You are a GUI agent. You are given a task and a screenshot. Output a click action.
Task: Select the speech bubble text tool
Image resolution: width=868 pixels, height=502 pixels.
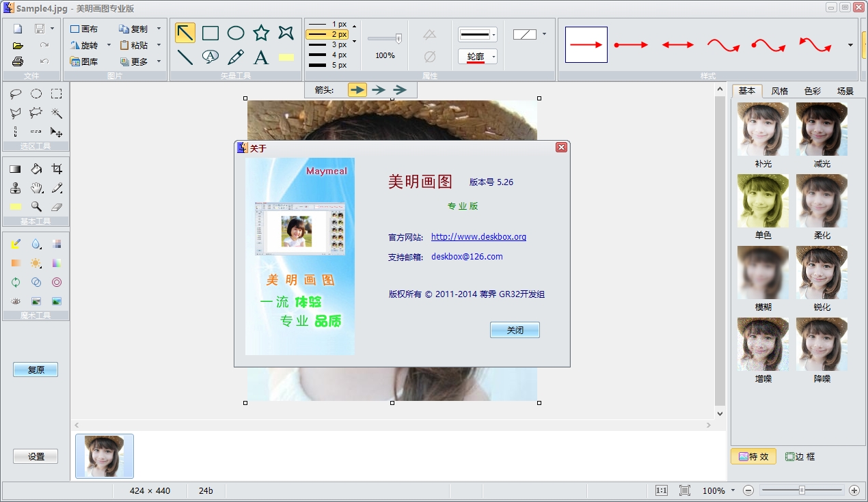(x=211, y=57)
